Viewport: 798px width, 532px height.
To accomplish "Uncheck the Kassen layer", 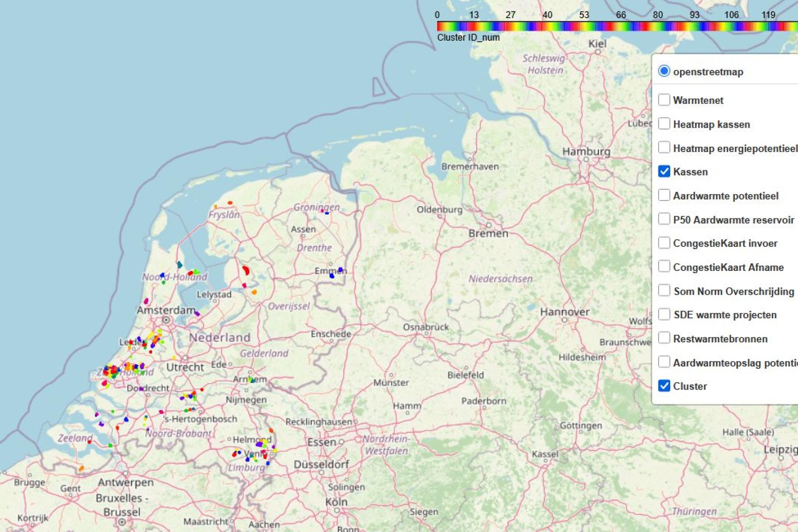I will pyautogui.click(x=664, y=172).
